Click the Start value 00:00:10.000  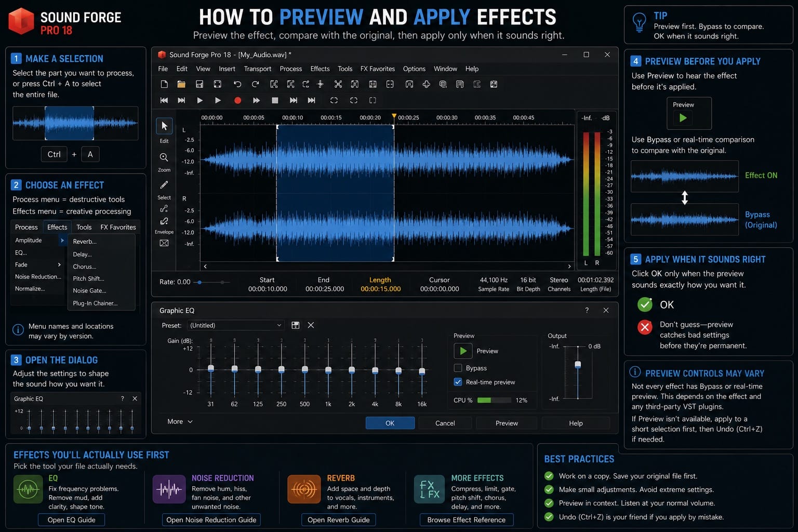268,289
